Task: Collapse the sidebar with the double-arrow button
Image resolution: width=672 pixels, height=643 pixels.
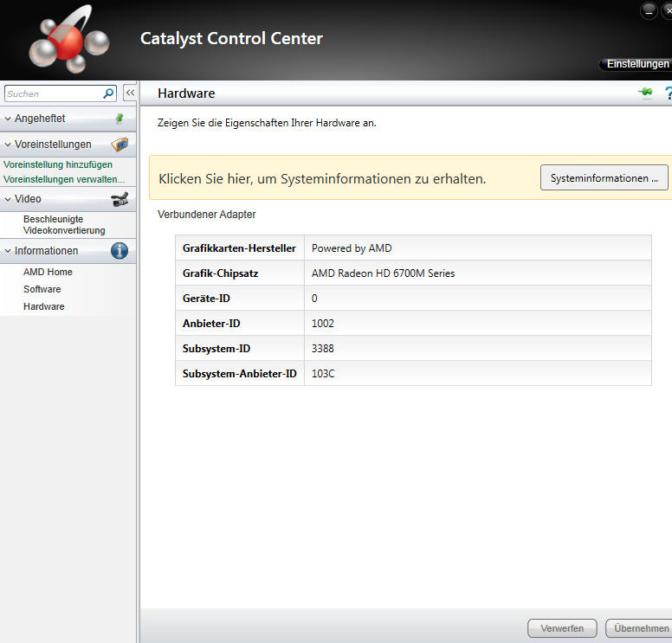Action: (130, 93)
